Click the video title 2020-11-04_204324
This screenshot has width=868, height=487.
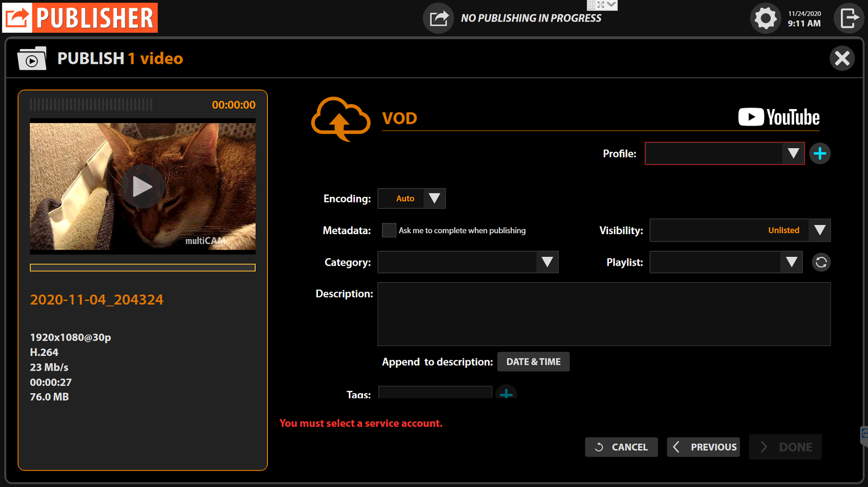coord(97,299)
